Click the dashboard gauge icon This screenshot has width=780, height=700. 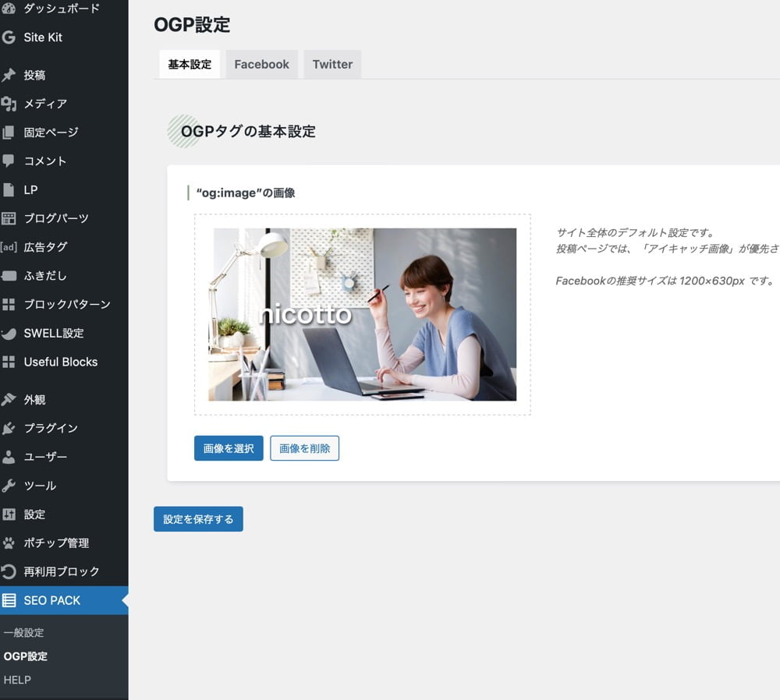[9, 8]
